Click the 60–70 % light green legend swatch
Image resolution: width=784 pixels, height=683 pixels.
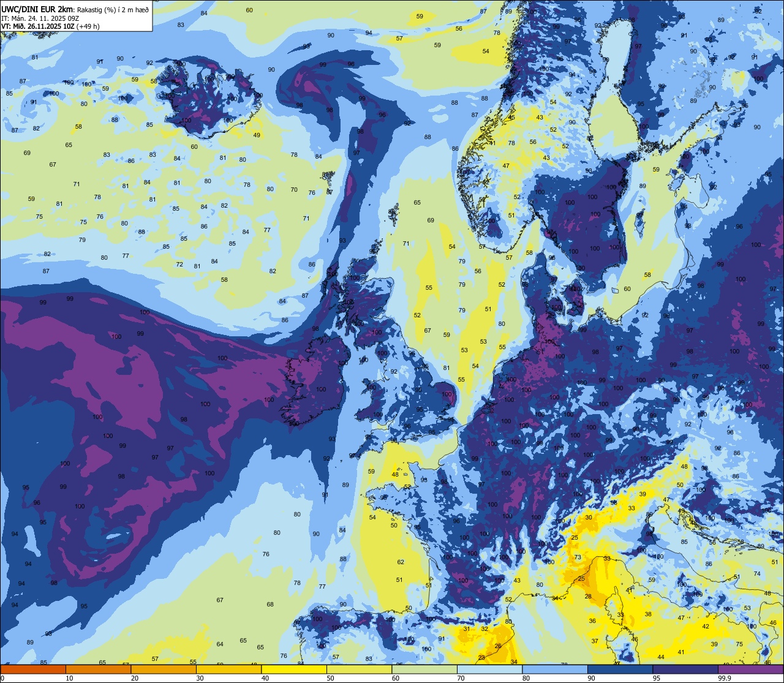(424, 669)
